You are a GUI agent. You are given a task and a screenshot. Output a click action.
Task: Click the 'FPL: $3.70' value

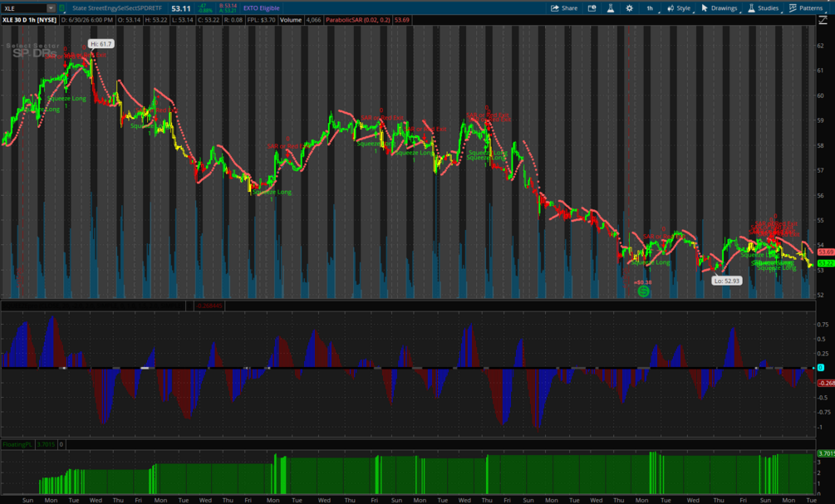pyautogui.click(x=261, y=20)
